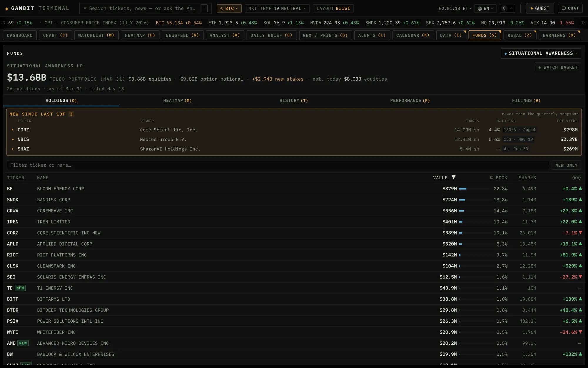
Task: Expand the MKT TEMP 49 NEUTRAL dropdown
Action: 277,9
